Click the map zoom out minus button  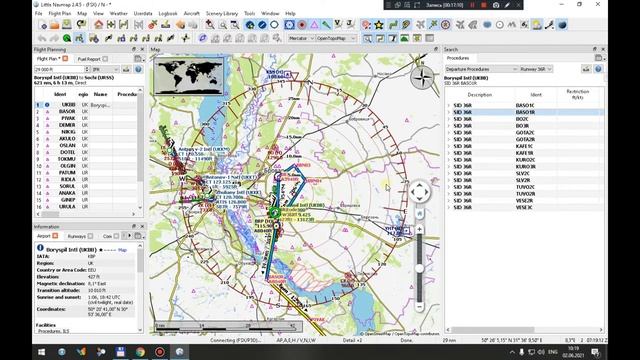tap(419, 307)
